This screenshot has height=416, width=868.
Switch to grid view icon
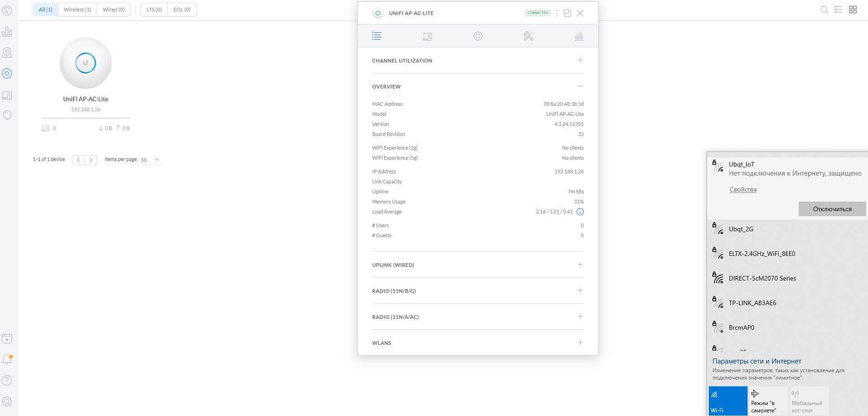(x=853, y=10)
